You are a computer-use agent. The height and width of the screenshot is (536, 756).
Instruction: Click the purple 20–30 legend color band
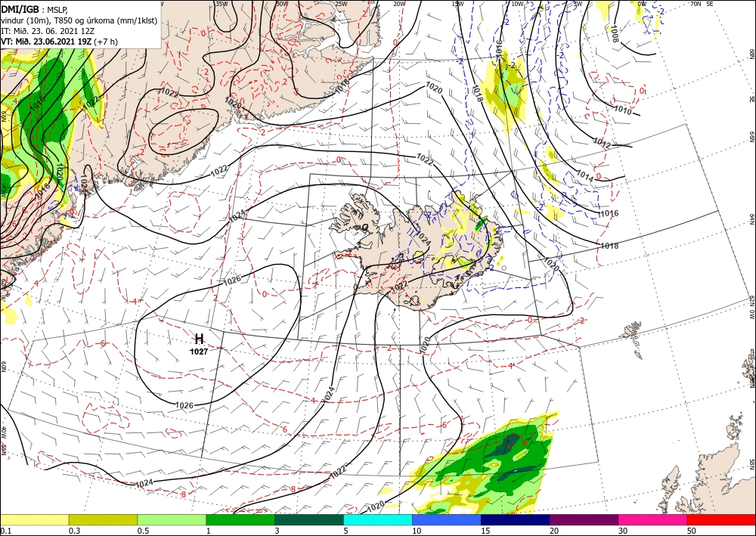[584, 519]
